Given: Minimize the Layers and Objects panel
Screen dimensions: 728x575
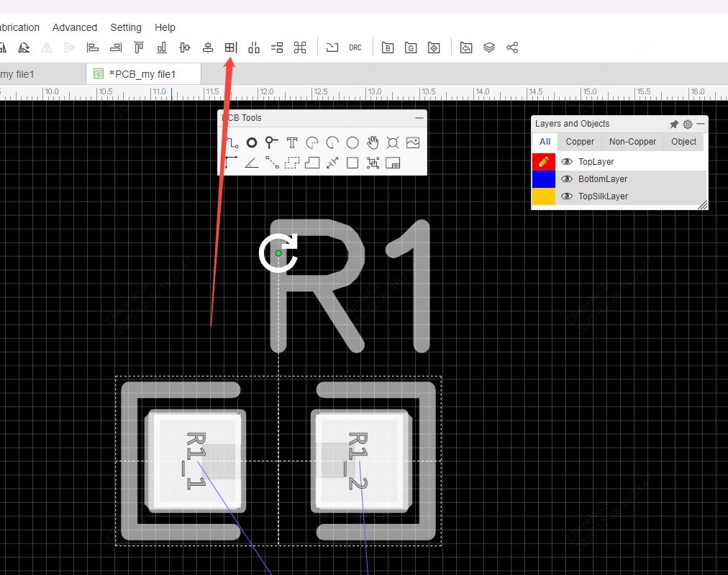Looking at the screenshot, I should (x=701, y=124).
